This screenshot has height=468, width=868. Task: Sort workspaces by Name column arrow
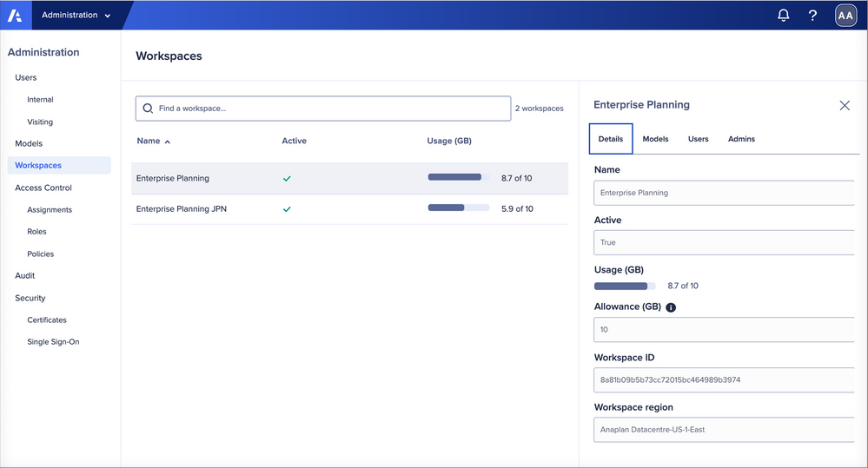coord(168,142)
